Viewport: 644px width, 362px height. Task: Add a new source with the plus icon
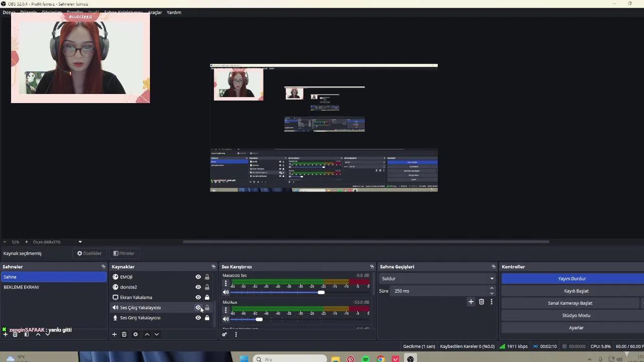114,334
